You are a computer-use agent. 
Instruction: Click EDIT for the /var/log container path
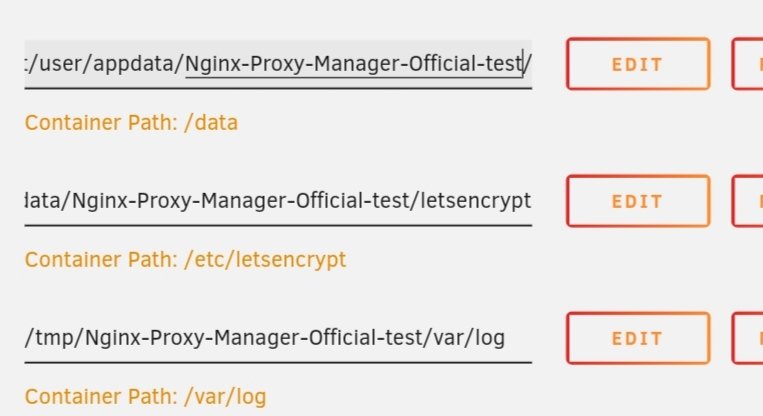coord(638,339)
